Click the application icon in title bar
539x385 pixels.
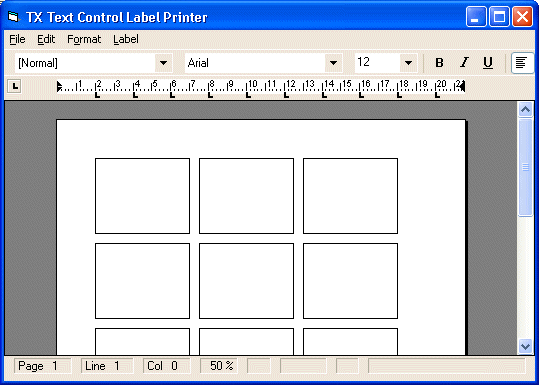pyautogui.click(x=13, y=16)
